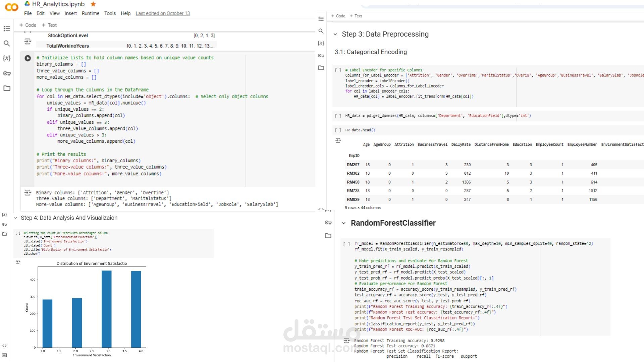Click the 'DailyRate' column header
The height and width of the screenshot is (362, 644).
point(461,144)
